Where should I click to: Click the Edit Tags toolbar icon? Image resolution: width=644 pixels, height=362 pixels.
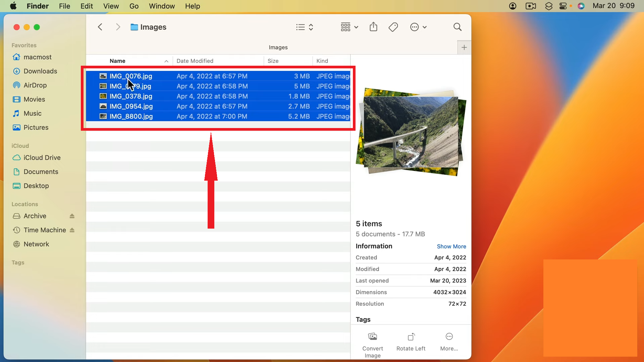click(x=393, y=27)
